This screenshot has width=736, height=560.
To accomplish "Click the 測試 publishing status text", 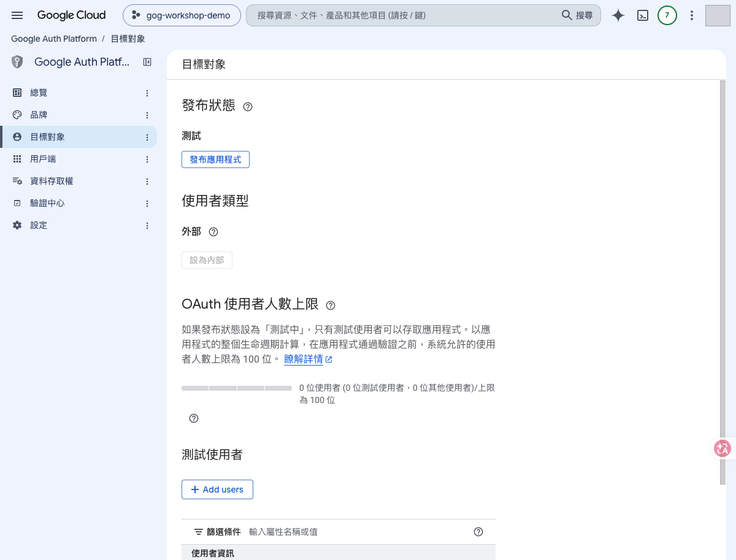I will coord(191,136).
